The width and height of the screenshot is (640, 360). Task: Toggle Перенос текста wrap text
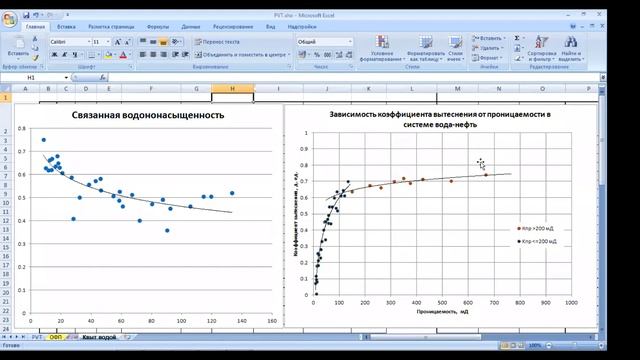(217, 42)
